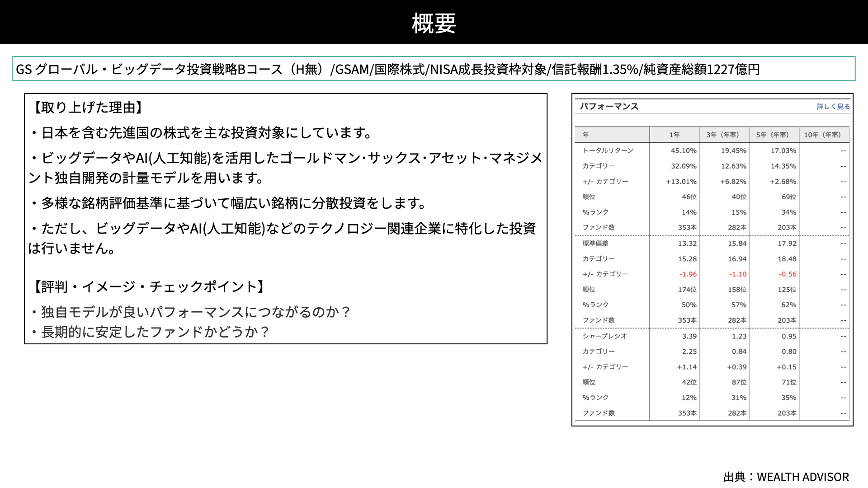This screenshot has width=868, height=488.
Task: Select the 46位 ranking value
Action: pyautogui.click(x=689, y=197)
